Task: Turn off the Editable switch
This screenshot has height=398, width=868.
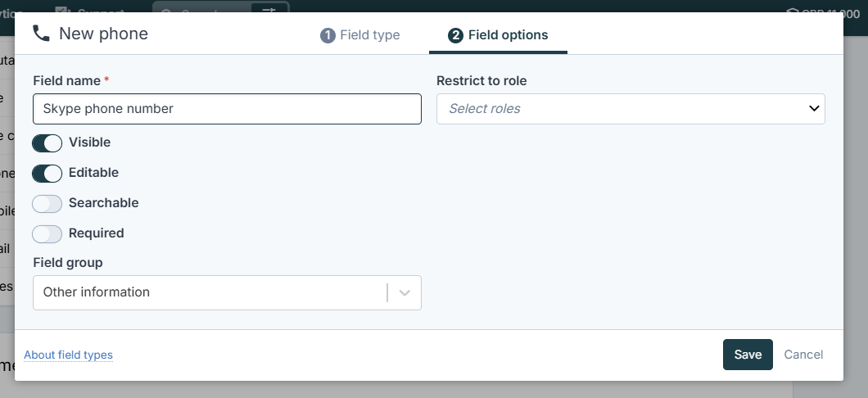Action: pos(47,174)
